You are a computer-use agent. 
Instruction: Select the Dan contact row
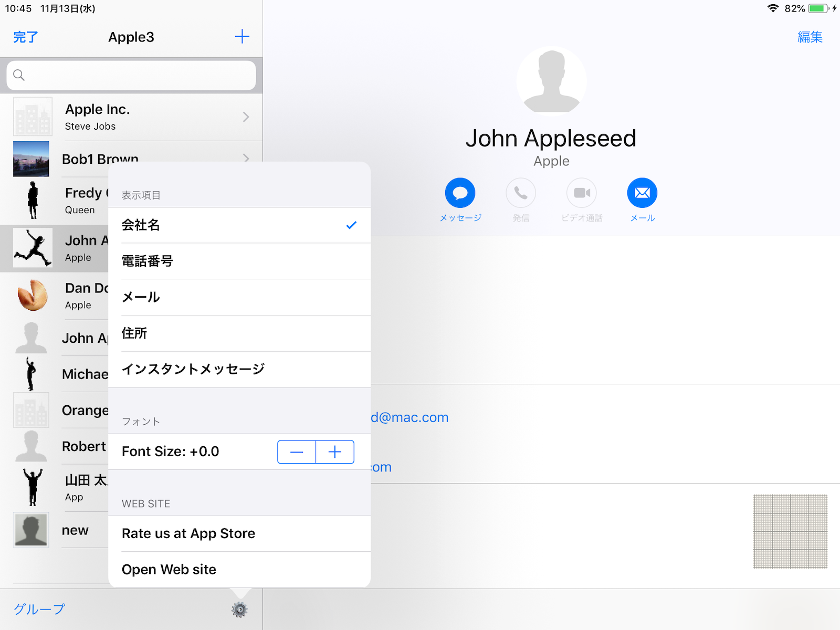click(x=55, y=296)
